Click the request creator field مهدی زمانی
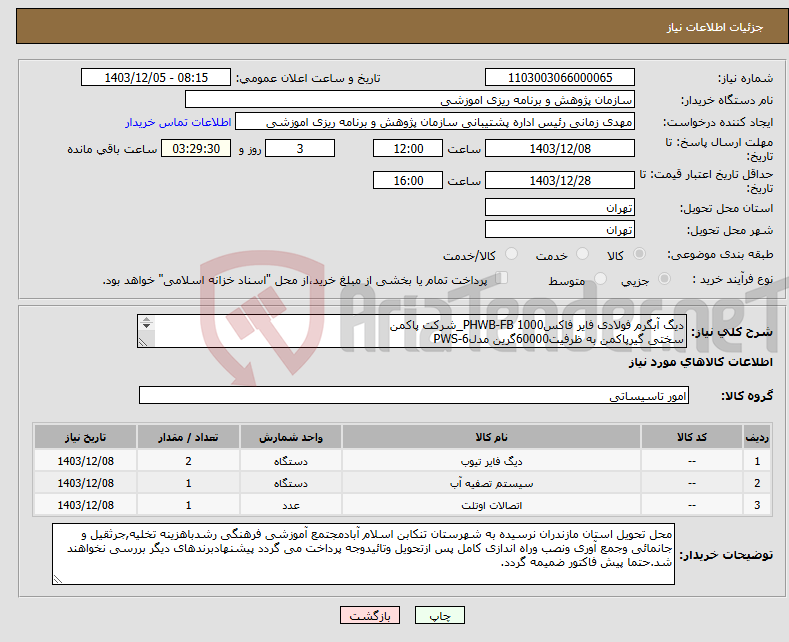Viewport: 789px width, 642px height. [435, 122]
